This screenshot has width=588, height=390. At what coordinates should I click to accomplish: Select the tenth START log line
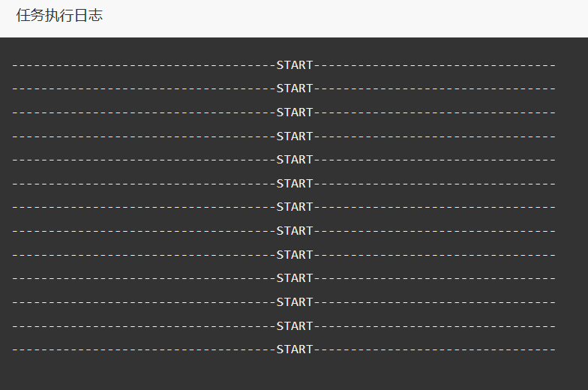(x=283, y=278)
